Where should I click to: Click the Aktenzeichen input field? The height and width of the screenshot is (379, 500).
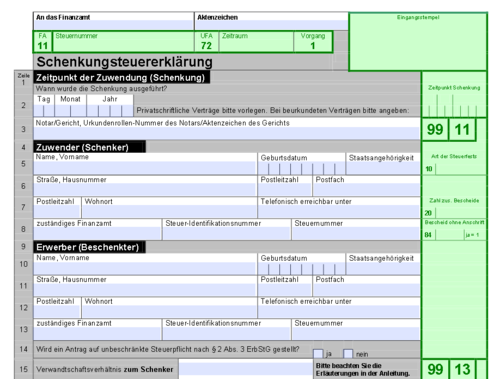point(271,25)
